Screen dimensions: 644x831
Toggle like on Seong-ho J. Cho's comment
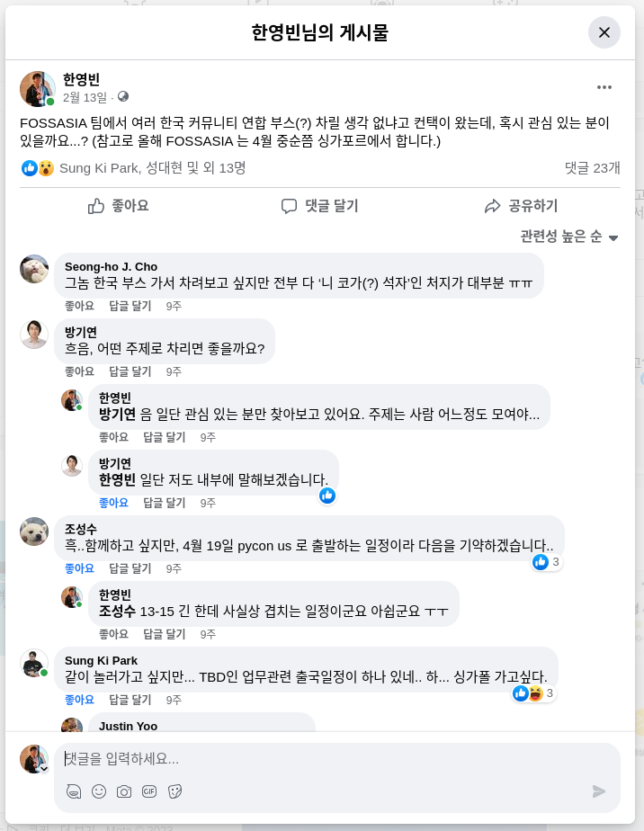[x=79, y=306]
